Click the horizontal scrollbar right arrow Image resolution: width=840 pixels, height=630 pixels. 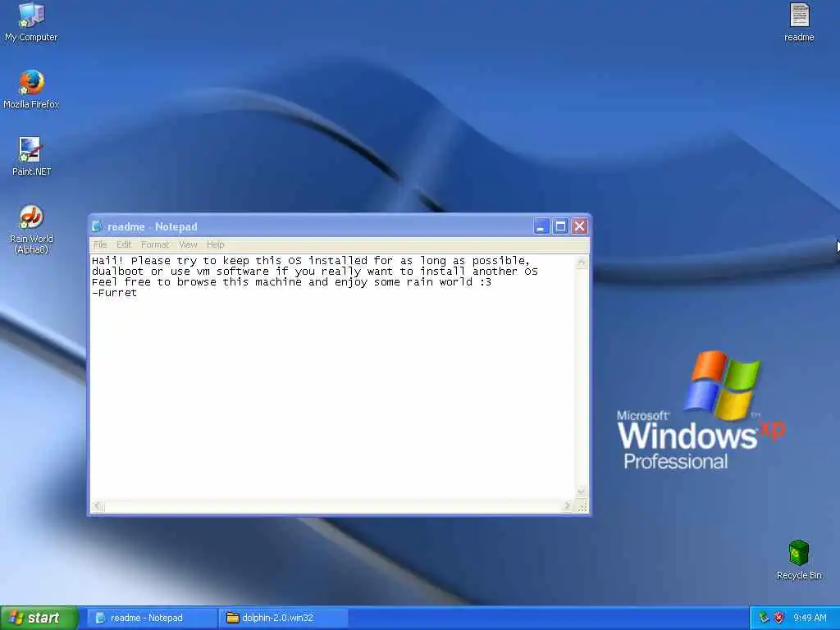pos(568,505)
